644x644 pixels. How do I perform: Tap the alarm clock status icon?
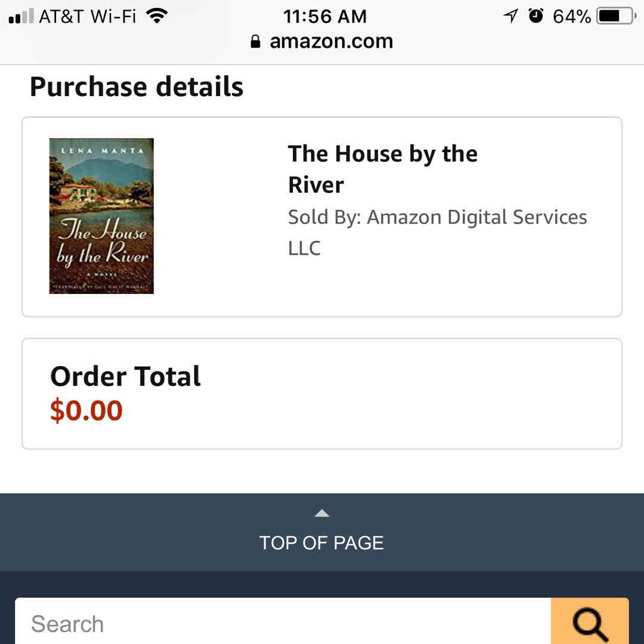[x=536, y=16]
